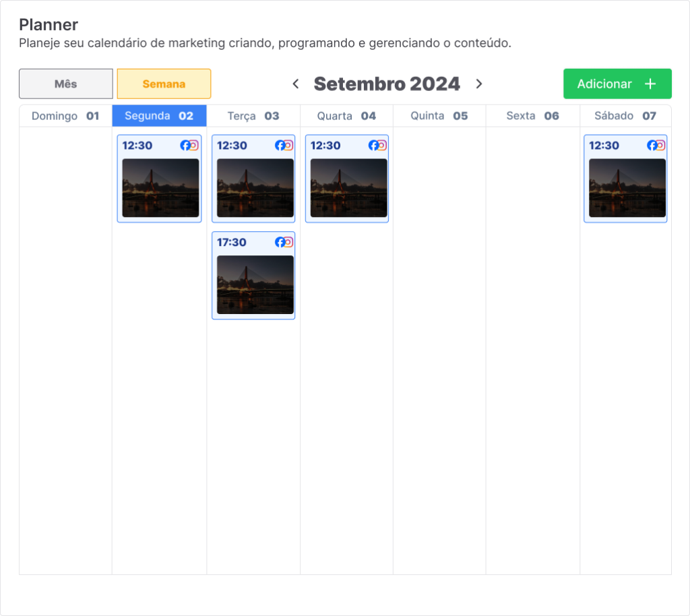Click Facebook icon on Quarta 12:30 post
Screen dimensions: 690x616
(x=373, y=145)
